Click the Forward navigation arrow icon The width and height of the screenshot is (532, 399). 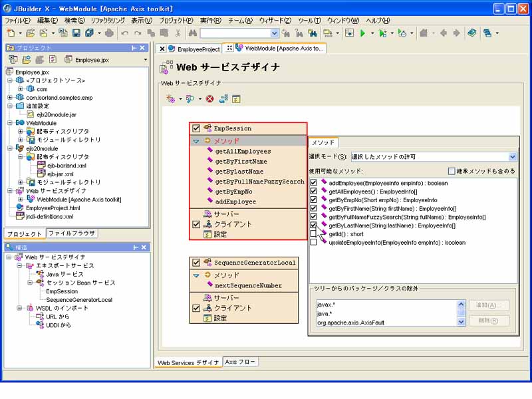click(456, 33)
